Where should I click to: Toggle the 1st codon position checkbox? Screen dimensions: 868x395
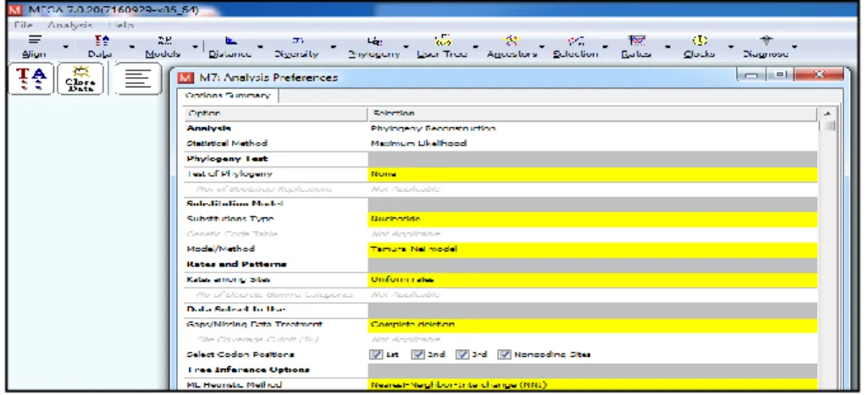(x=377, y=354)
